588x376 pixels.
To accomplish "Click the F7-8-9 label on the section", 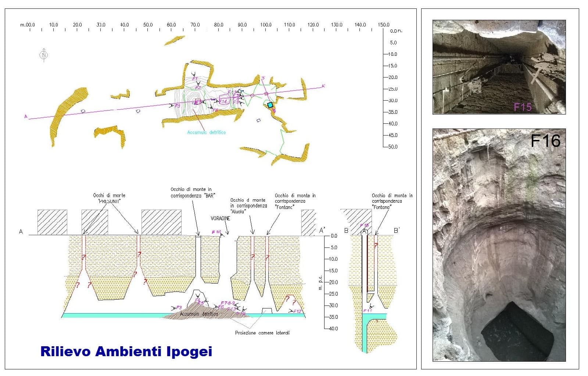I will pyautogui.click(x=227, y=303).
